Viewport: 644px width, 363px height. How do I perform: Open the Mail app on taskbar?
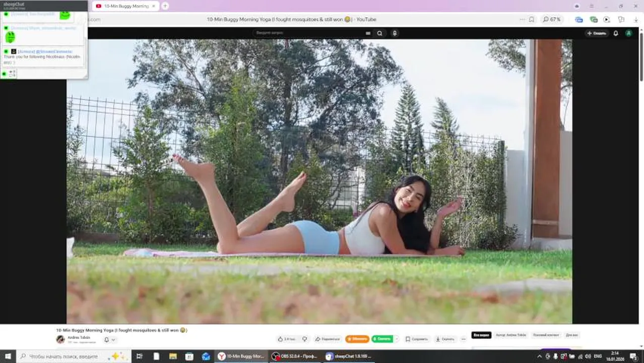[x=206, y=356]
